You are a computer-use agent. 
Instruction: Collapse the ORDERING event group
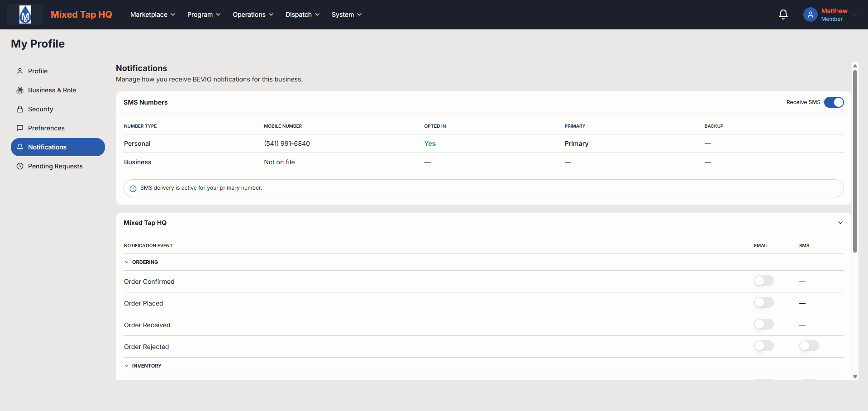127,262
